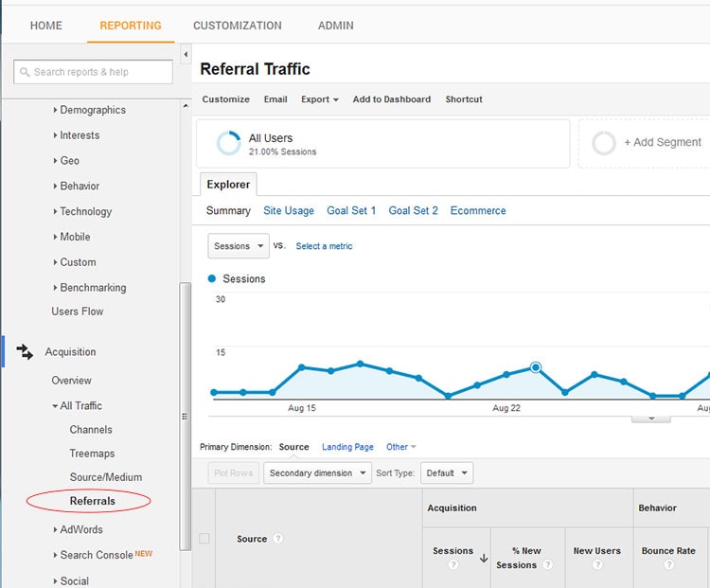Open help icon next to Source
710x588 pixels.
(x=278, y=539)
